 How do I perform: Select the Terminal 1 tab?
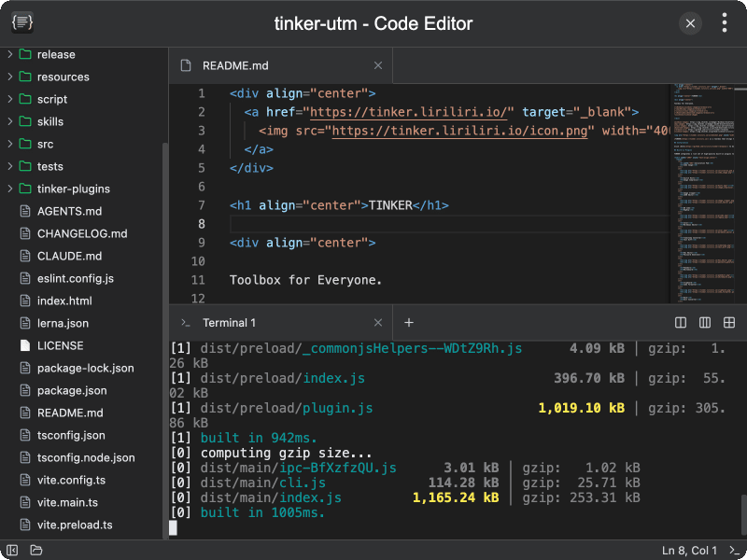coord(281,322)
